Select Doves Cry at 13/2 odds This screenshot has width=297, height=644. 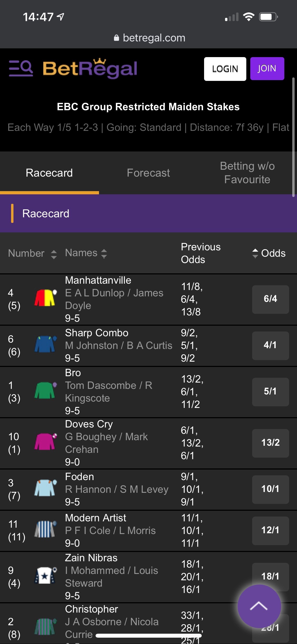pyautogui.click(x=270, y=443)
